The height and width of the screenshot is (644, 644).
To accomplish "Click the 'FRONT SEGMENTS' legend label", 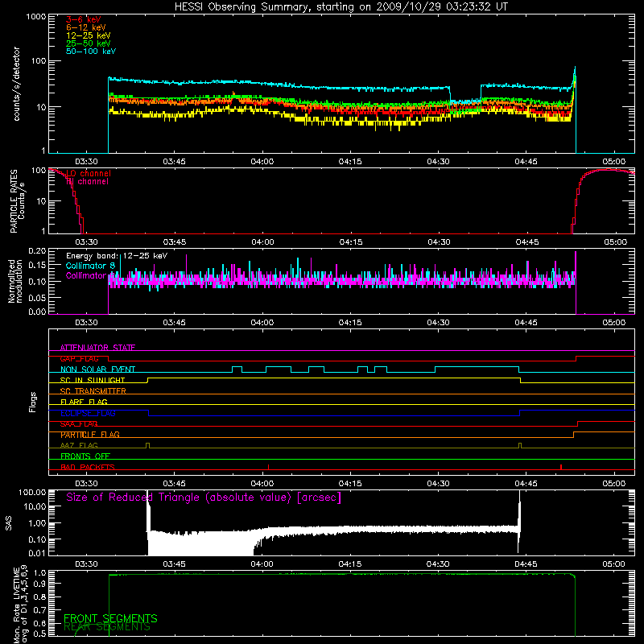I will pyautogui.click(x=110, y=618).
